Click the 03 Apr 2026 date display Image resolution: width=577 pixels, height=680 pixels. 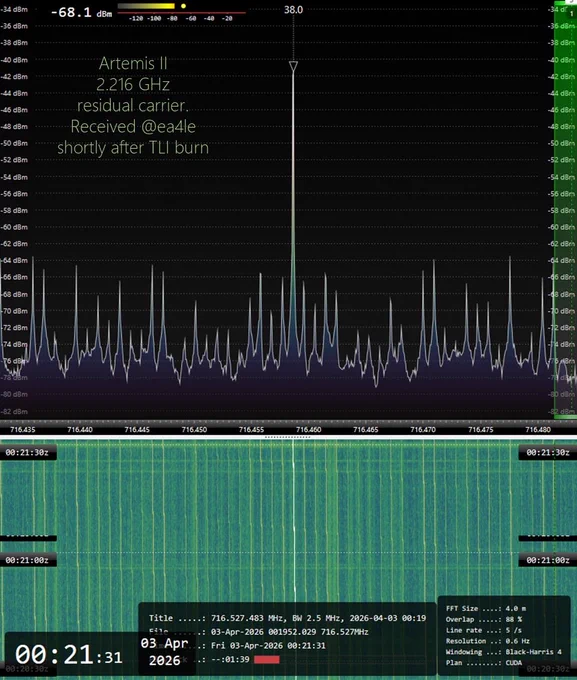tap(164, 652)
